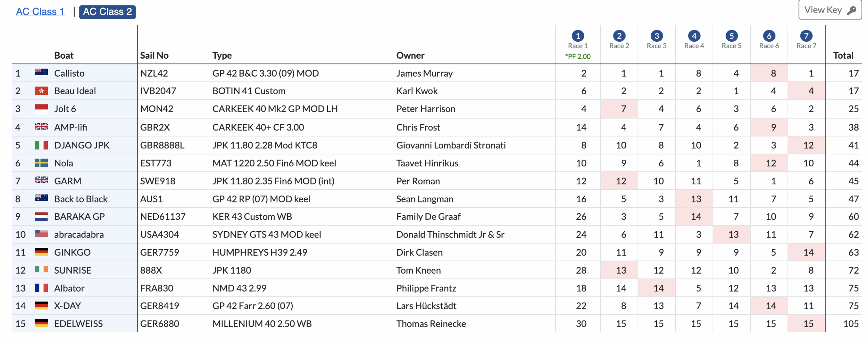Image resolution: width=868 pixels, height=340 pixels.
Task: Select the boat name DJANGO JPK
Action: (x=82, y=145)
